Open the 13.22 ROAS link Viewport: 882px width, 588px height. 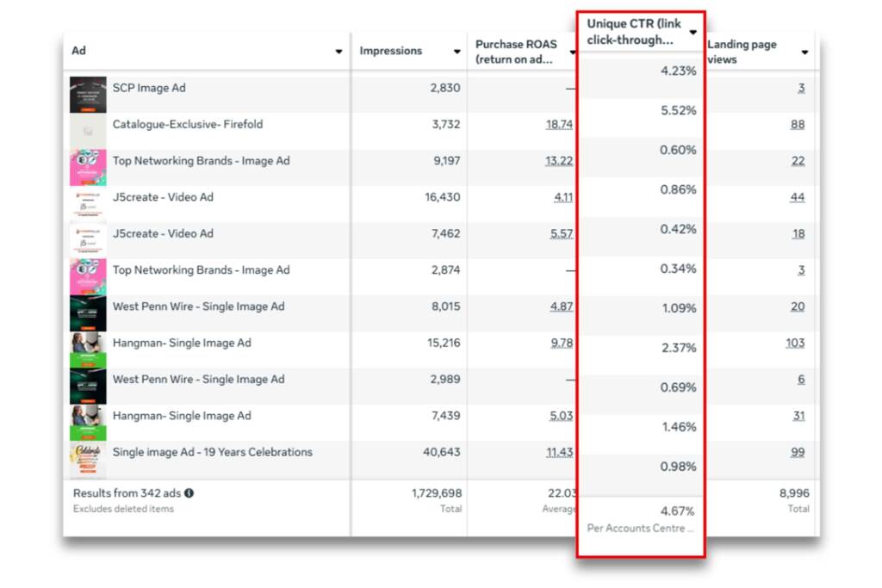point(559,161)
